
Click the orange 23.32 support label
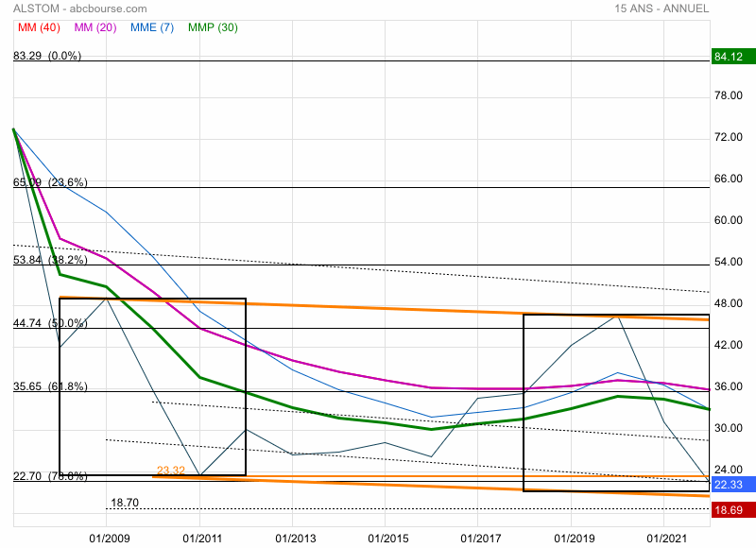point(171,471)
